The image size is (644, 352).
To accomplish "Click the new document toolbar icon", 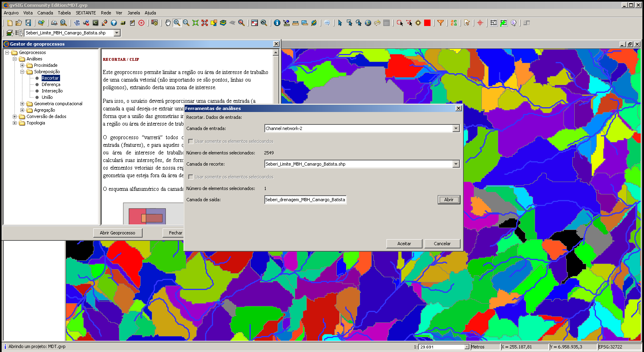I will click(10, 23).
